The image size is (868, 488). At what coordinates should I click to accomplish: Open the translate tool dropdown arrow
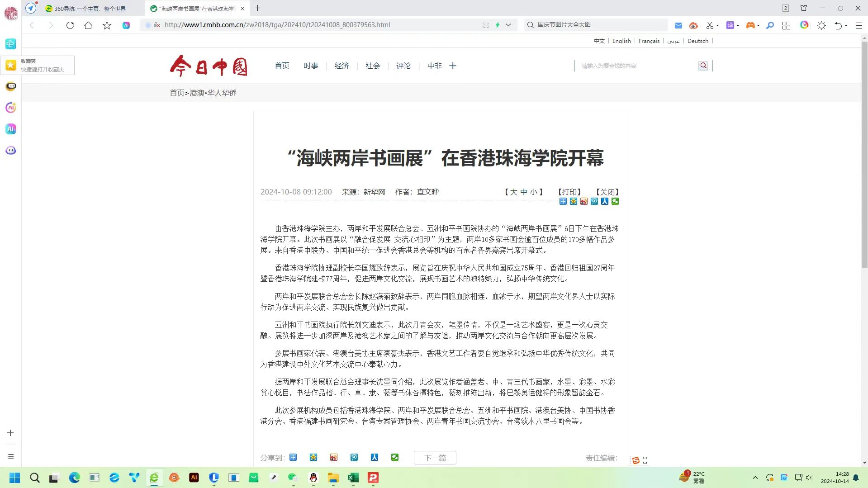(x=738, y=26)
